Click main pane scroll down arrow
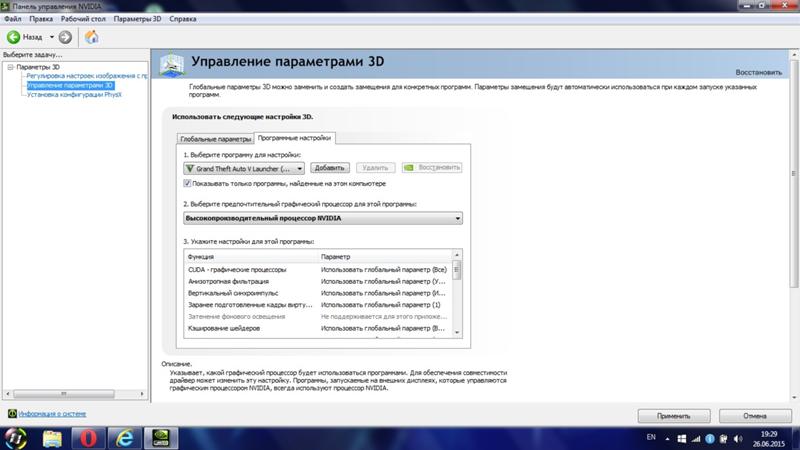Image resolution: width=800 pixels, height=450 pixels. (794, 397)
